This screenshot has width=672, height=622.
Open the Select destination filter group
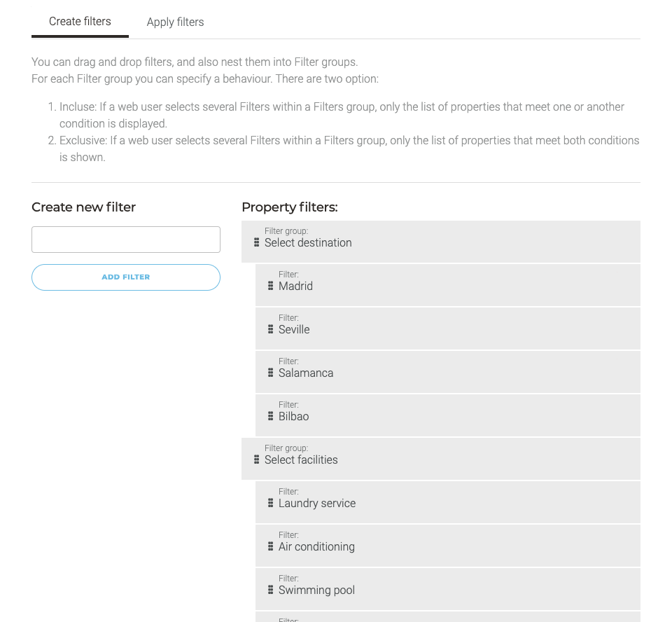[440, 242]
